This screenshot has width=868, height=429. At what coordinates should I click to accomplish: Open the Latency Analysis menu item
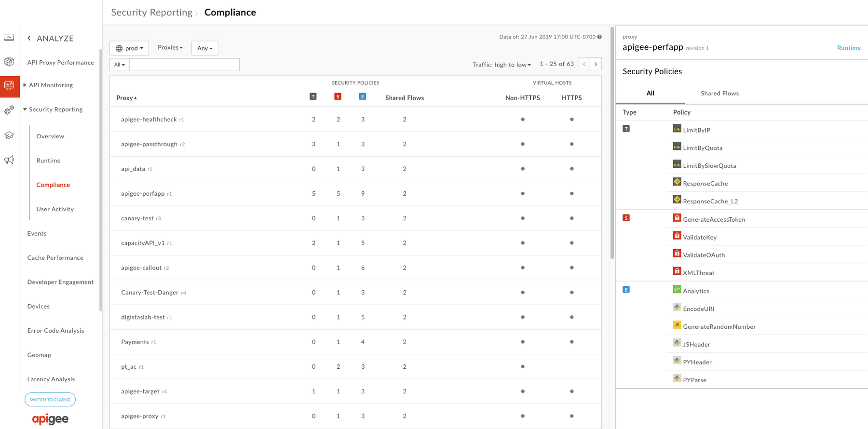coord(51,379)
